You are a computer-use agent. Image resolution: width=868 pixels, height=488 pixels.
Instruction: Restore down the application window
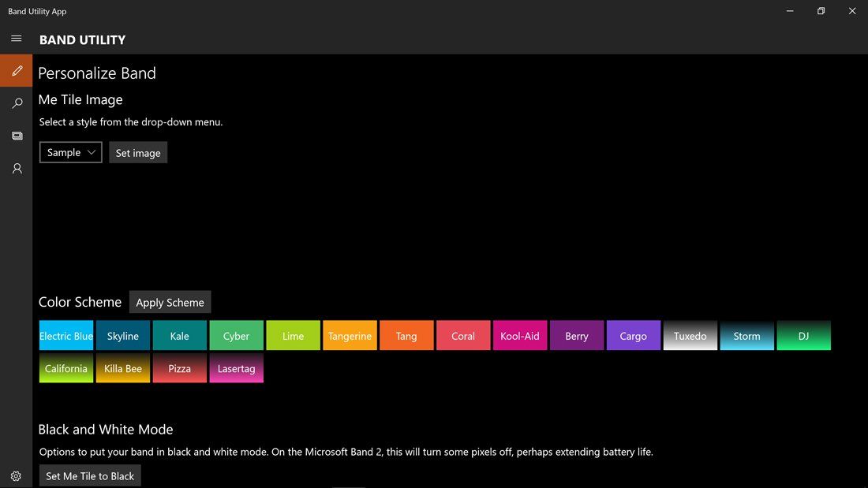pos(820,11)
